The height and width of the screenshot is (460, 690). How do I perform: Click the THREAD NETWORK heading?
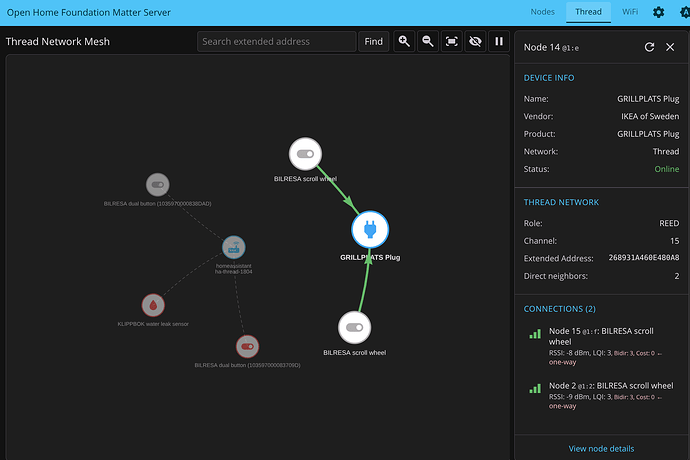561,202
